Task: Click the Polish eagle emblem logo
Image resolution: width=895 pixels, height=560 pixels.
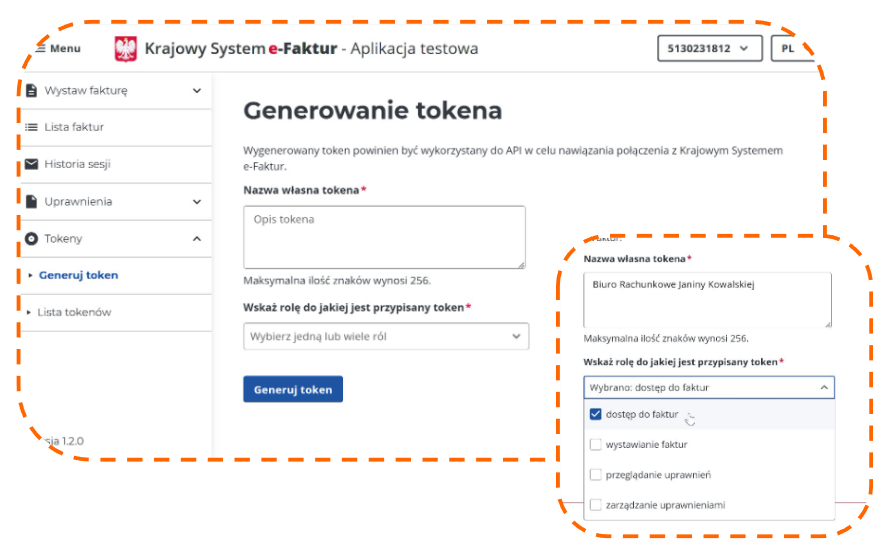Action: (x=126, y=49)
